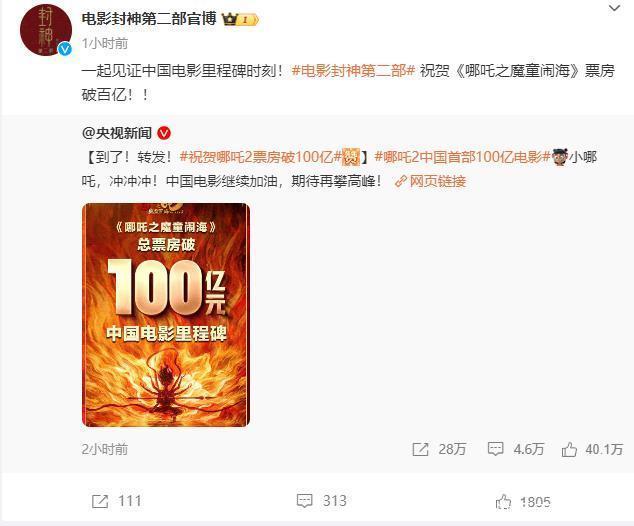Screen dimensions: 634x526
Task: Click the 赞 emoji in the reposted text
Action: [351, 157]
